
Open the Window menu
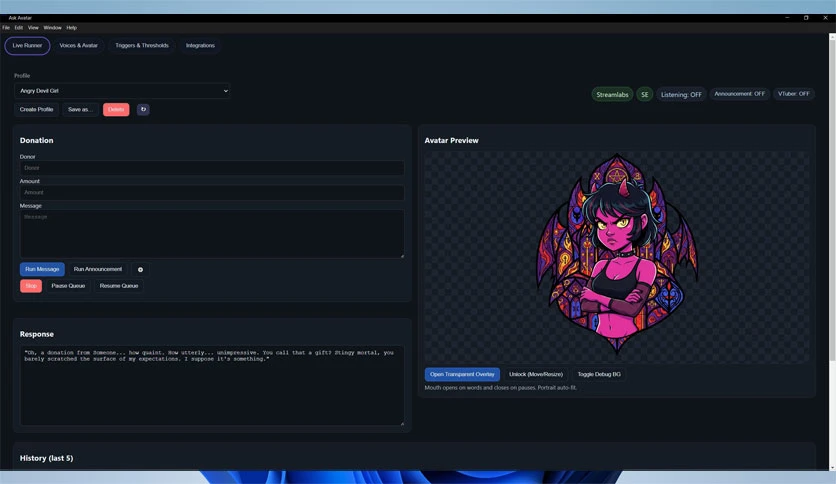pos(52,28)
